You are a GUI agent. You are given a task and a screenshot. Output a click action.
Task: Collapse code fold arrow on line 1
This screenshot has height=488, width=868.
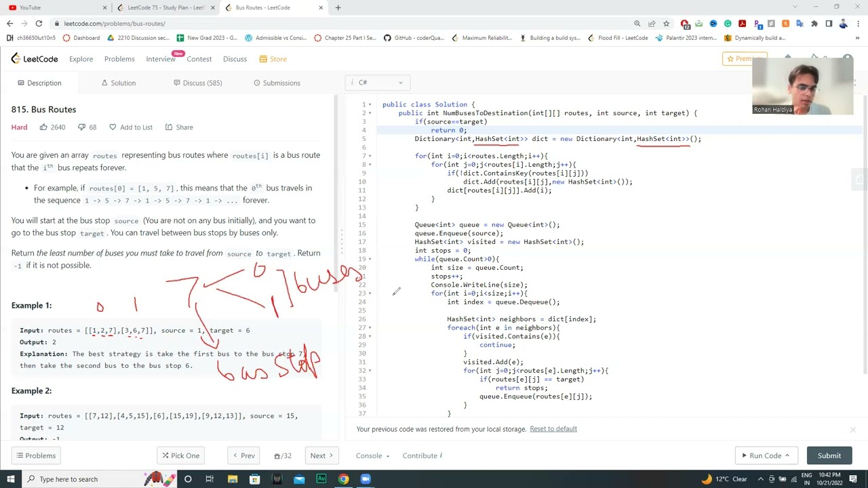[x=370, y=105]
